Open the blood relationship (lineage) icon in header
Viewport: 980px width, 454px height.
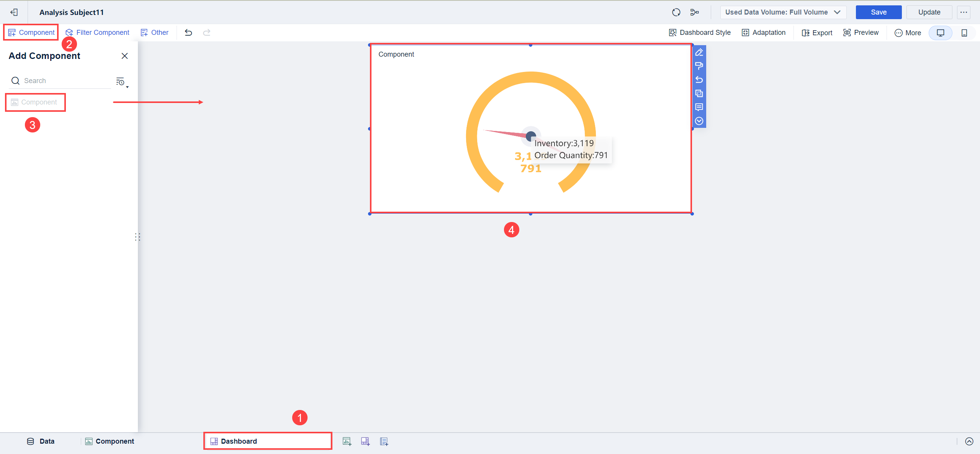coord(695,12)
